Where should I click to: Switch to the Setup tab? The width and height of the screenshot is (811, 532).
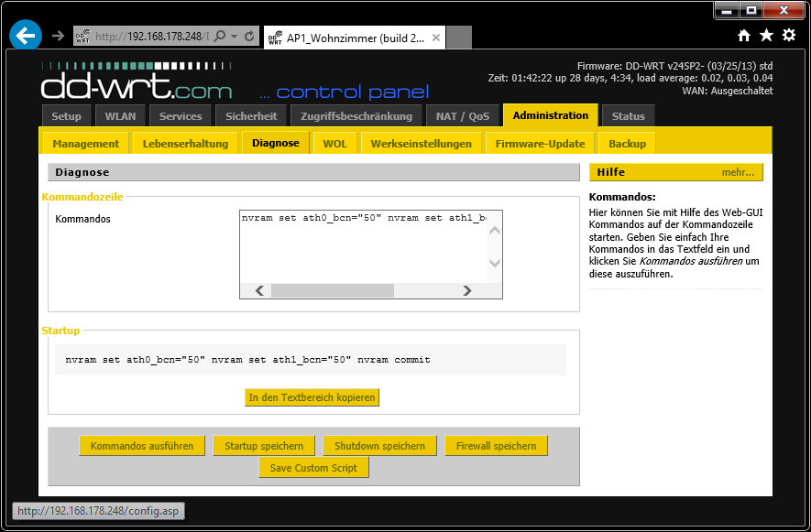coord(66,116)
